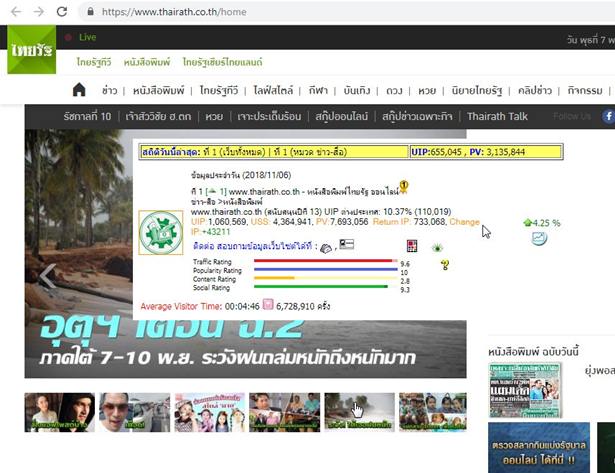Open the ไลฟ์สไตล์ menu item

click(x=273, y=91)
